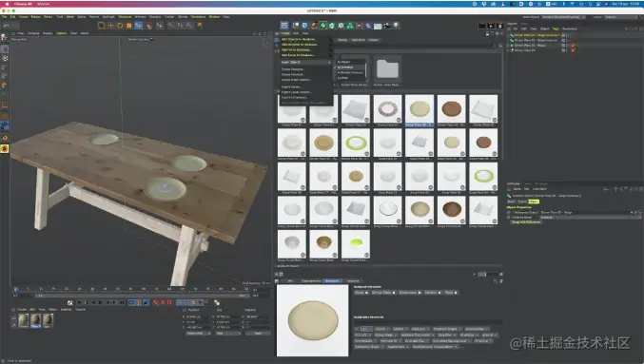Open the Apple menu
Image resolution: width=644 pixels, height=364 pixels.
(7, 4)
